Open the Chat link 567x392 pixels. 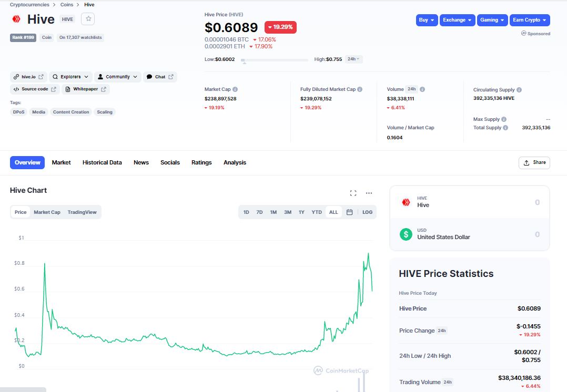click(160, 77)
